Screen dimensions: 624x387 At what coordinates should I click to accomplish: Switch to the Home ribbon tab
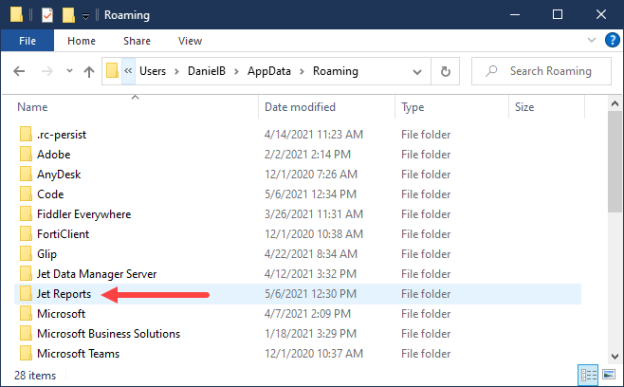[x=81, y=41]
